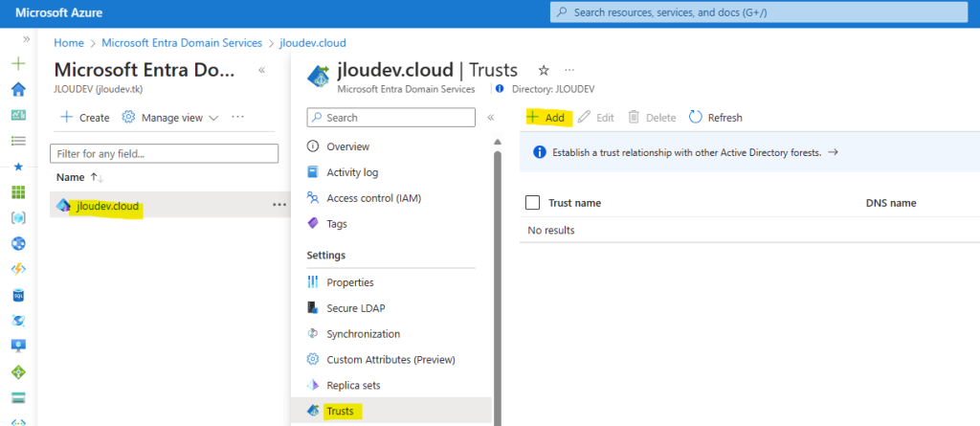Open Function App lightning icon in sidebar

tap(19, 269)
